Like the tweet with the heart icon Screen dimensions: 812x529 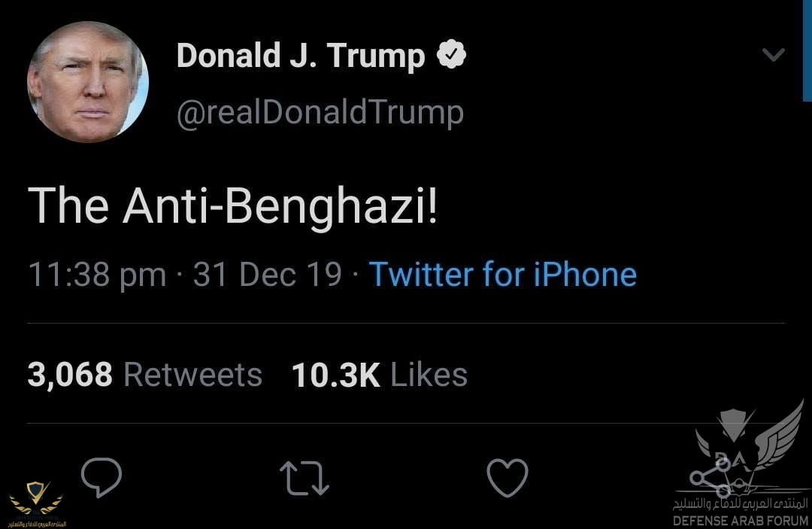point(507,477)
